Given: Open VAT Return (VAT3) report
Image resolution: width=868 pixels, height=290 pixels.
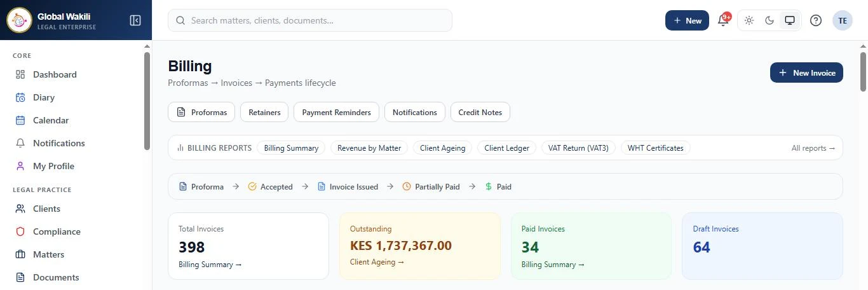Looking at the screenshot, I should pyautogui.click(x=578, y=148).
